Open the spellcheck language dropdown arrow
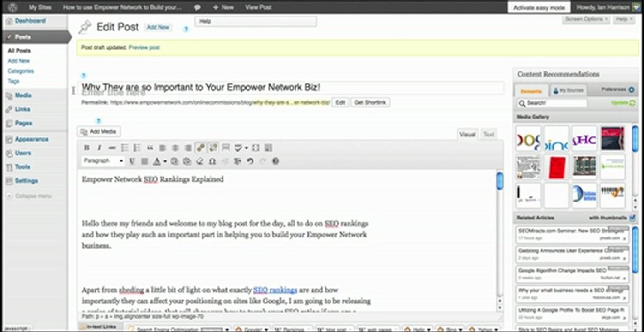Image resolution: width=644 pixels, height=332 pixels. 247,148
